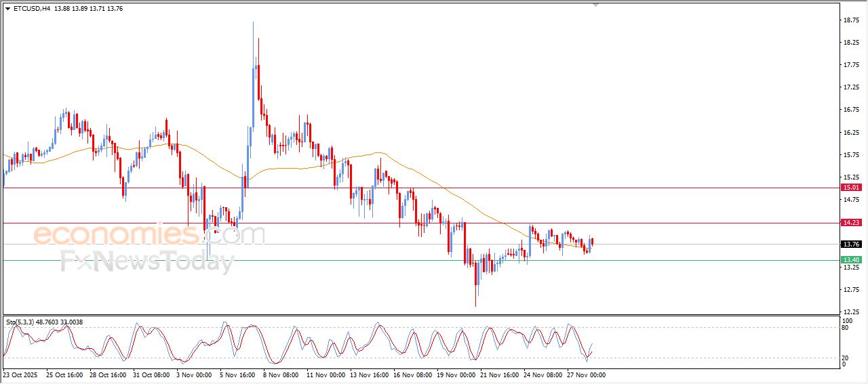This screenshot has width=868, height=384.
Task: Click the stochastic 80 level label
Action: tap(844, 328)
